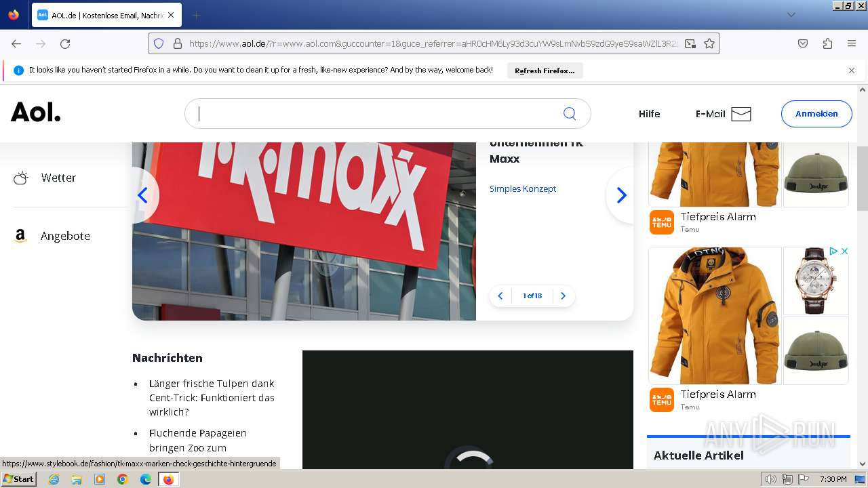Click the Action Center flag tray icon
This screenshot has width=868, height=488.
804,479
